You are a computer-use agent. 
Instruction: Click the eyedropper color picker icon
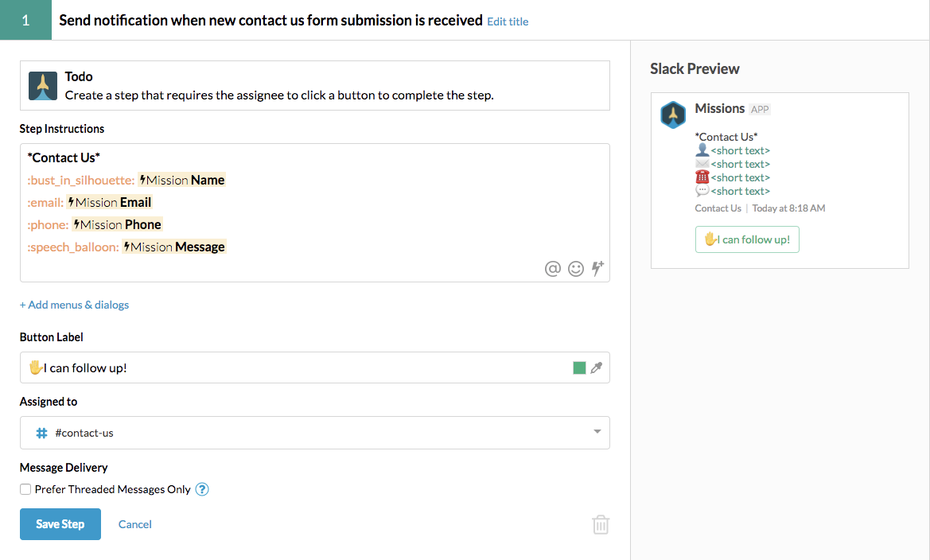(596, 367)
